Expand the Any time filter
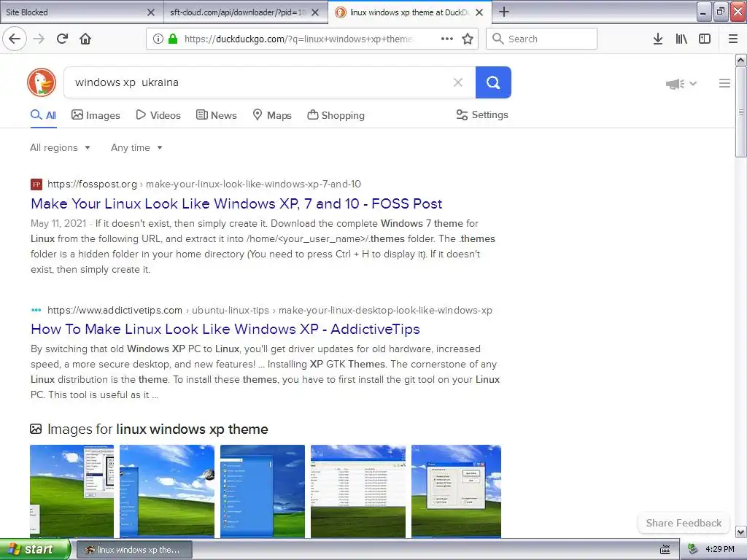 [x=136, y=147]
